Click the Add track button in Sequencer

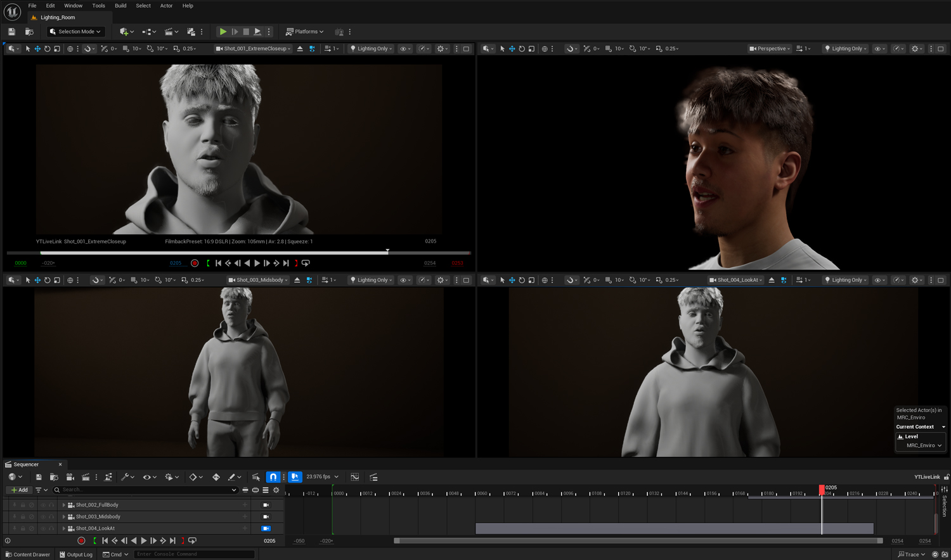20,490
